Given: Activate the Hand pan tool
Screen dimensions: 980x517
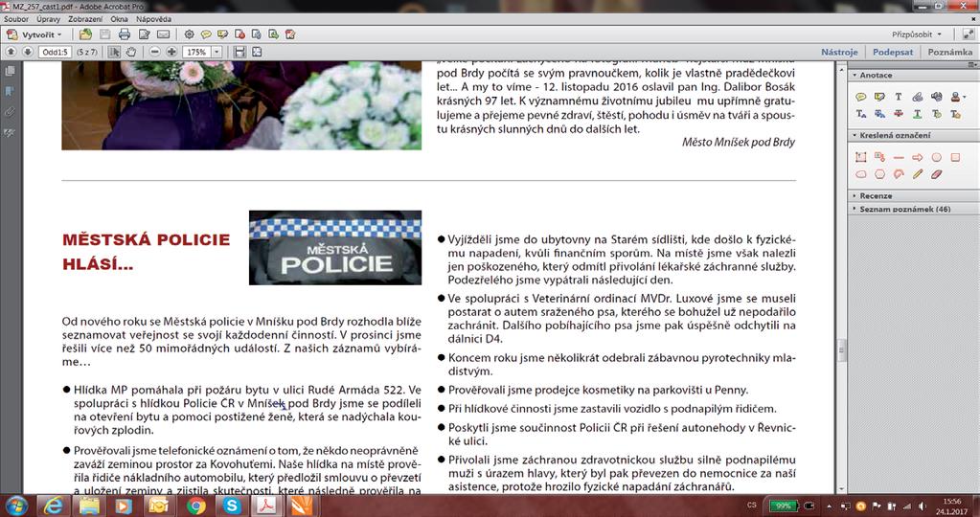Looking at the screenshot, I should (130, 52).
